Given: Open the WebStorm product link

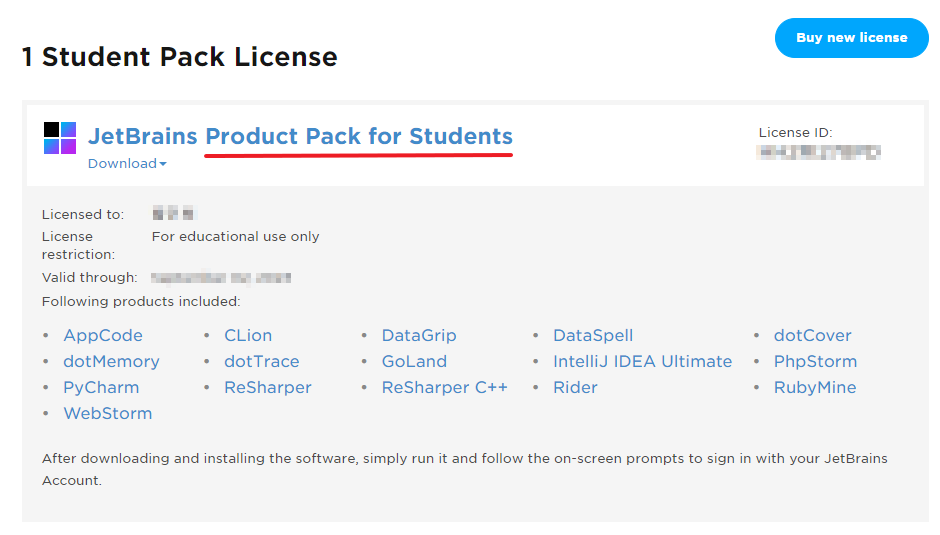Looking at the screenshot, I should (108, 413).
